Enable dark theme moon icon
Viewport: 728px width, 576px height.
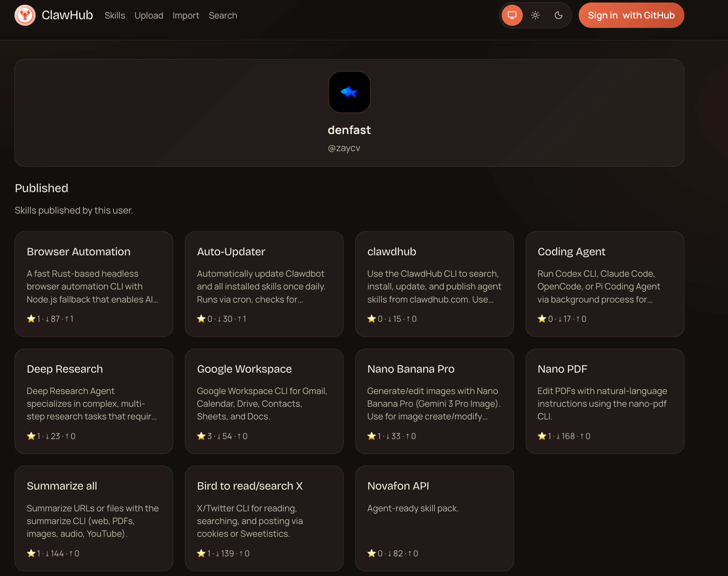click(x=558, y=15)
